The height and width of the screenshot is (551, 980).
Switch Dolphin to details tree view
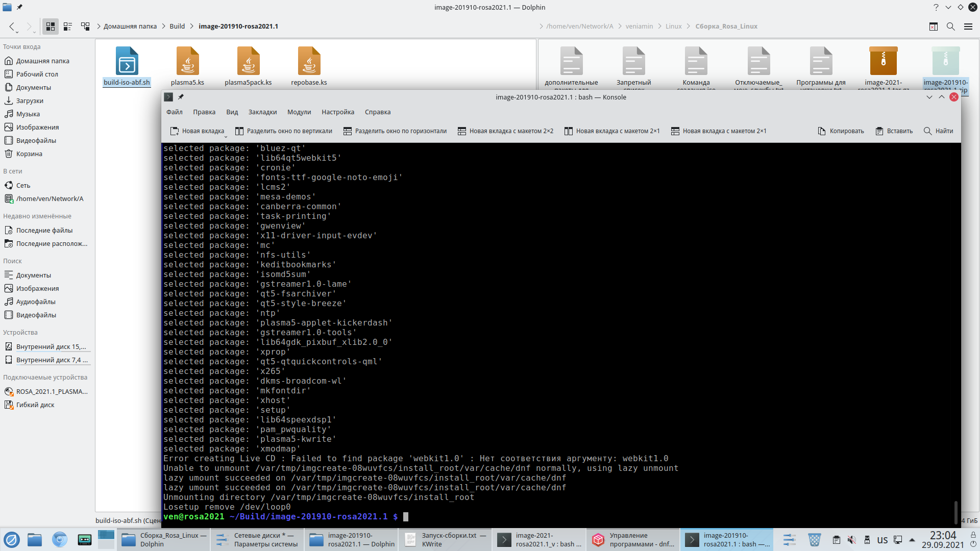point(85,27)
